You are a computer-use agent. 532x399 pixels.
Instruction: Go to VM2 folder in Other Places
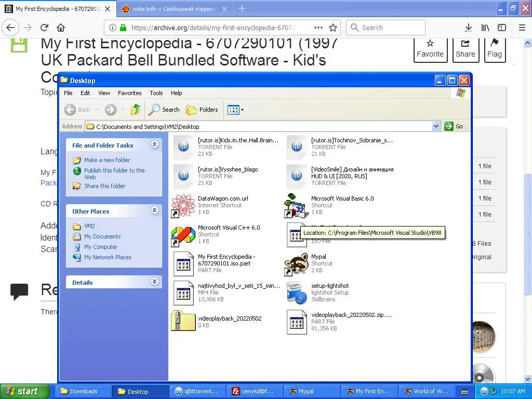click(89, 226)
